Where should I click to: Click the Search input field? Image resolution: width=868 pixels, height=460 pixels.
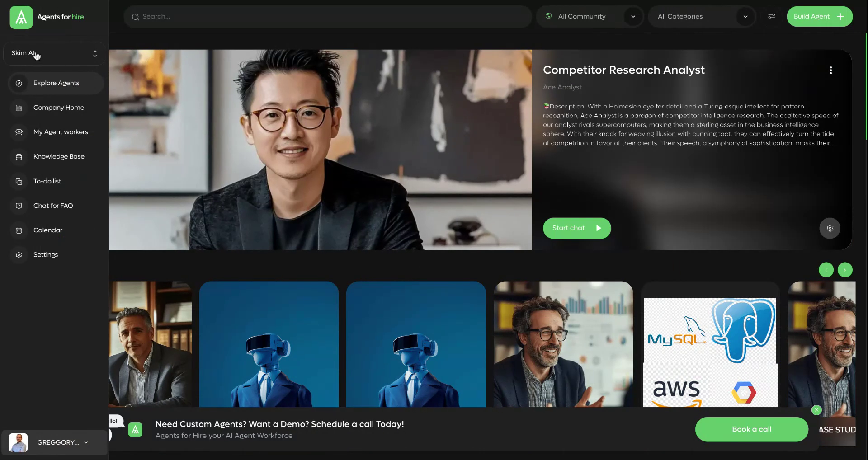point(327,17)
